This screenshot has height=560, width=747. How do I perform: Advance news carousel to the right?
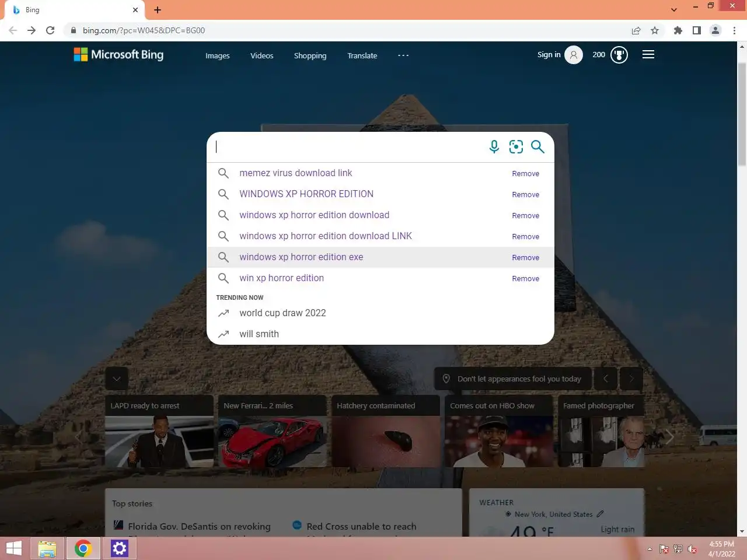[670, 436]
